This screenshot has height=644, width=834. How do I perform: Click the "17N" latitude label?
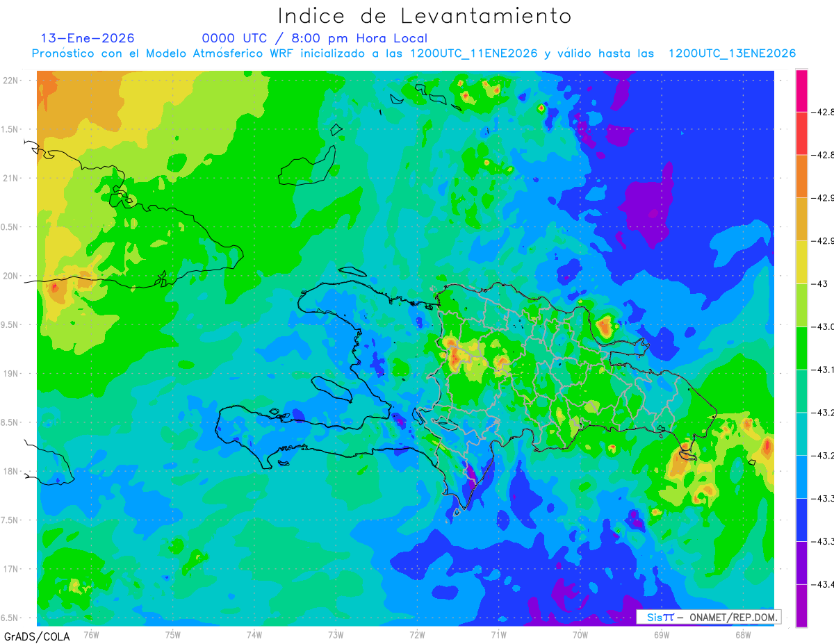[12, 569]
